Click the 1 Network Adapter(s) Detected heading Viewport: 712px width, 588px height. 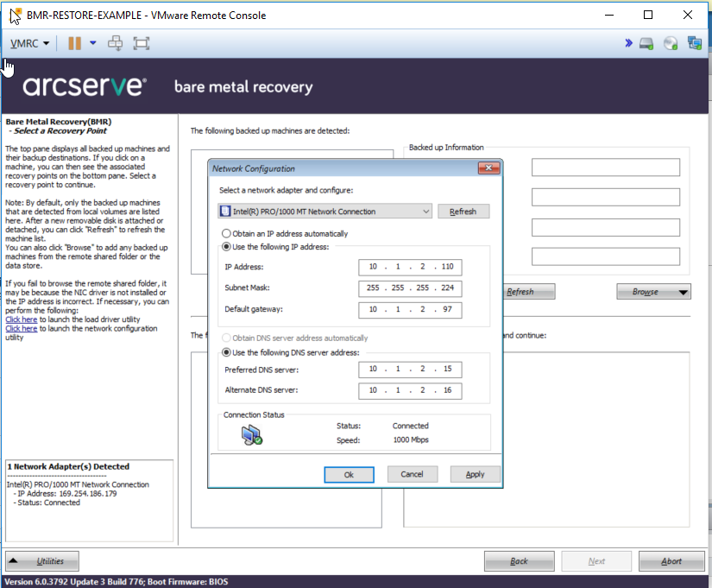[68, 466]
